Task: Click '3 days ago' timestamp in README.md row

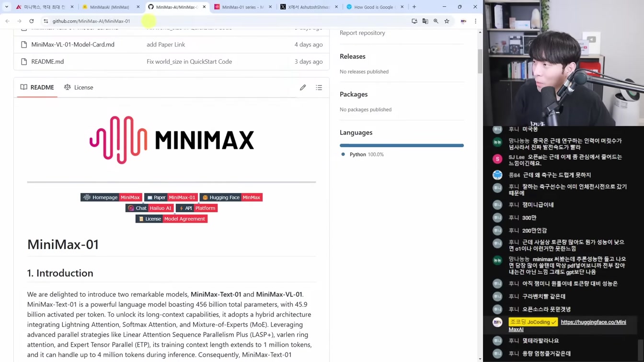Action: (x=309, y=62)
